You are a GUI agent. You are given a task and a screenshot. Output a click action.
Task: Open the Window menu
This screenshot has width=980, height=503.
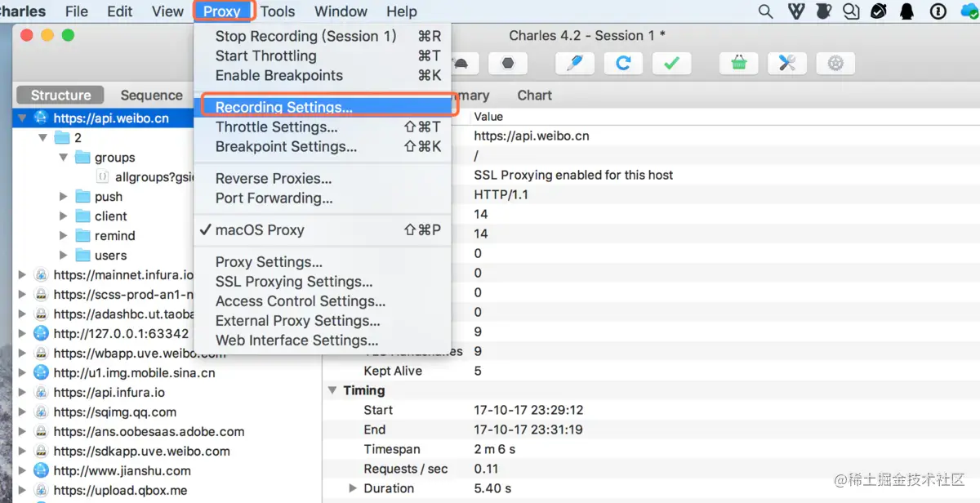pos(341,11)
